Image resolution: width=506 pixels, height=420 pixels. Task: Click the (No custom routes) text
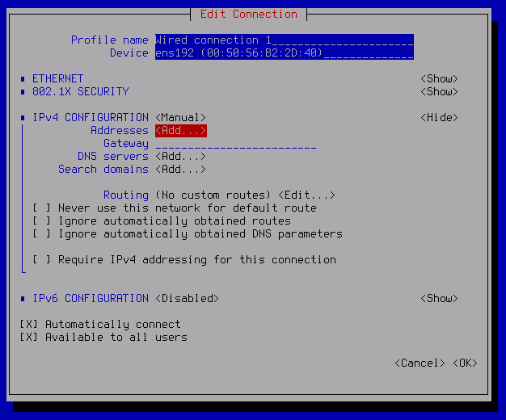213,195
